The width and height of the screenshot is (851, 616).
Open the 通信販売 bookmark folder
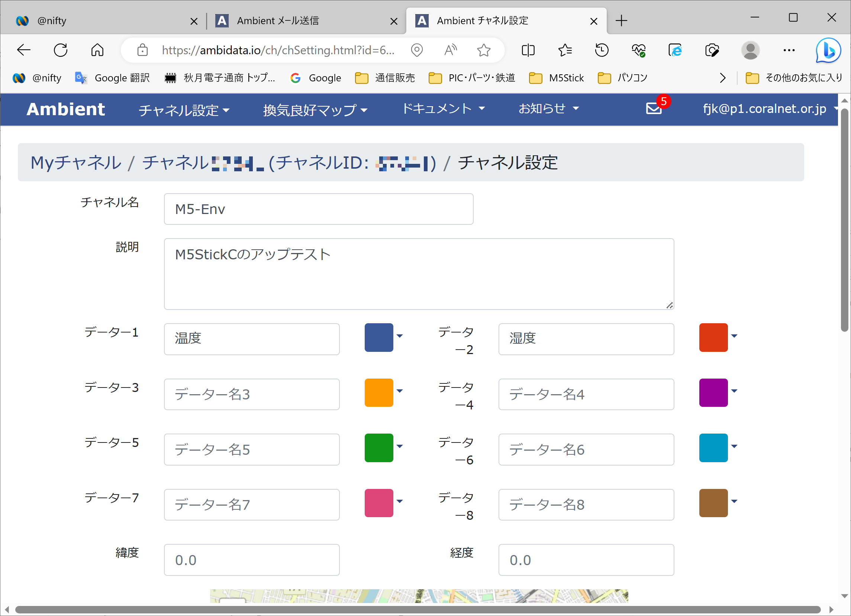[x=385, y=78]
